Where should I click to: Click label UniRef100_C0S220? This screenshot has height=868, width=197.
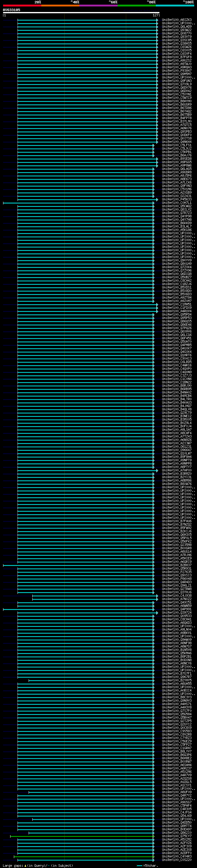pos(176,860)
